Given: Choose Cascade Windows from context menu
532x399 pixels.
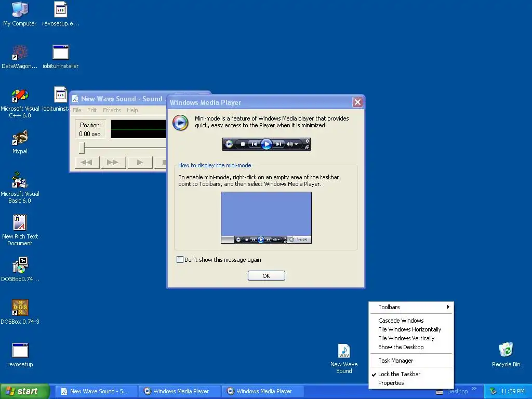Looking at the screenshot, I should (411, 321).
